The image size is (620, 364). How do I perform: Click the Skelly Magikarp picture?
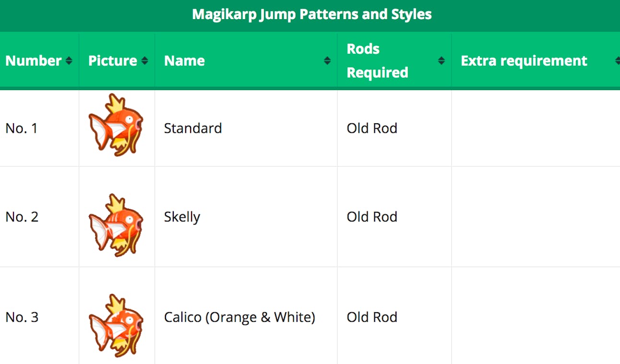coord(117,217)
